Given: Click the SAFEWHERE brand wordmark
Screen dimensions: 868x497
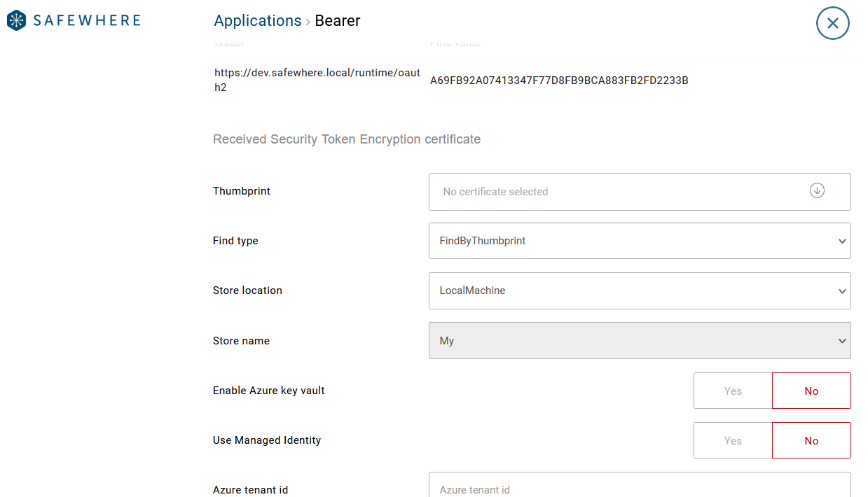Looking at the screenshot, I should pyautogui.click(x=87, y=20).
